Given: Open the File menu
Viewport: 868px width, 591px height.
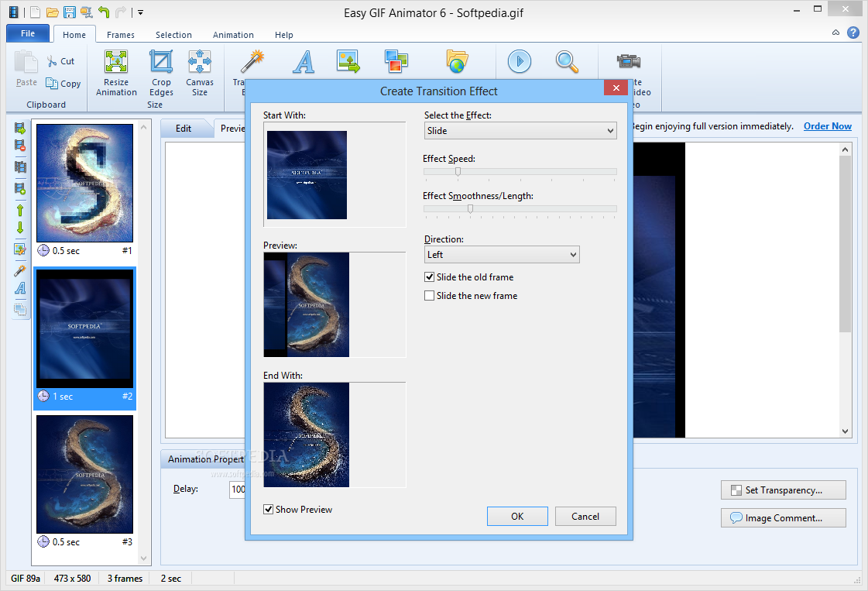Looking at the screenshot, I should click(x=28, y=33).
